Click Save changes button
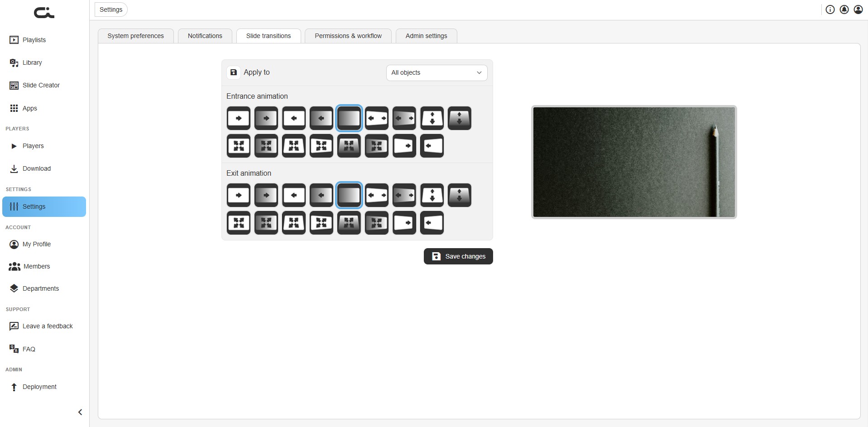This screenshot has width=868, height=427. (x=458, y=256)
